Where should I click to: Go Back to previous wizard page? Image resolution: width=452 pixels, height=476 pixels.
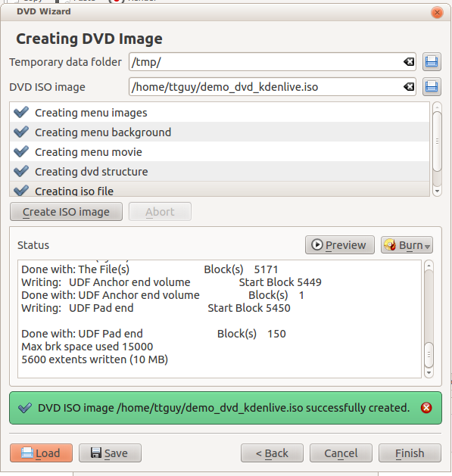click(x=272, y=453)
